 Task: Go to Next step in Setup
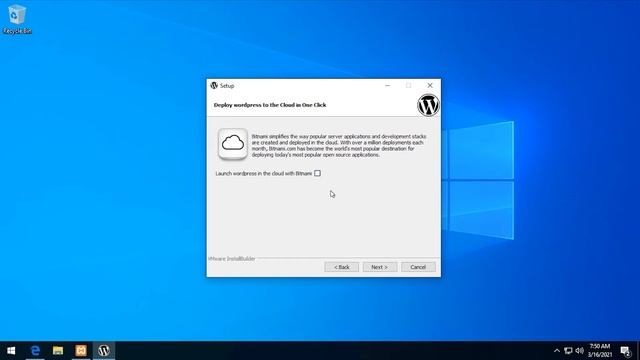coord(380,267)
